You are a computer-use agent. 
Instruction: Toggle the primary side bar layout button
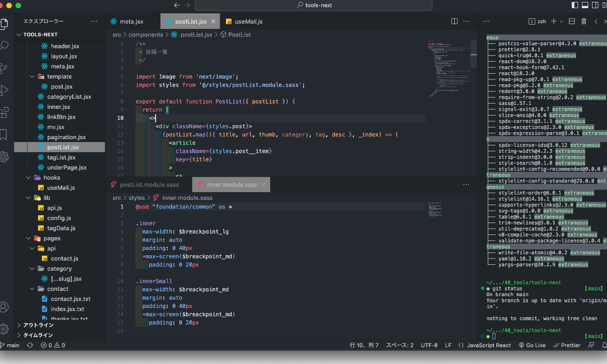575,5
